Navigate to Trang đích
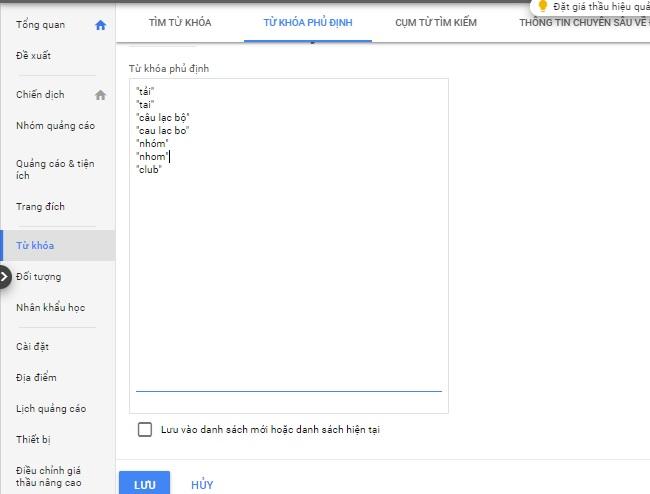This screenshot has height=494, width=650. pyautogui.click(x=40, y=207)
